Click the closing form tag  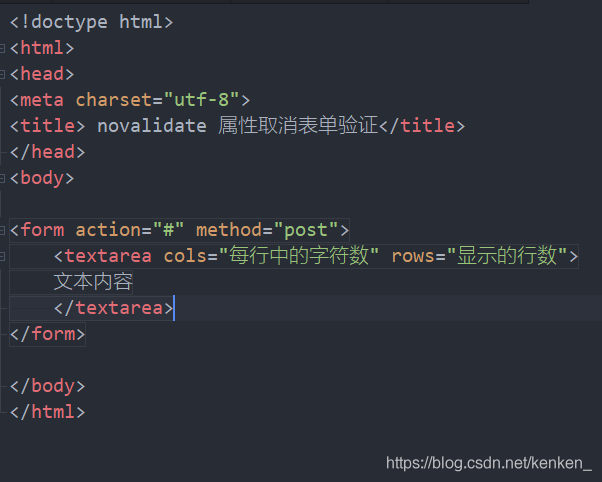point(48,334)
